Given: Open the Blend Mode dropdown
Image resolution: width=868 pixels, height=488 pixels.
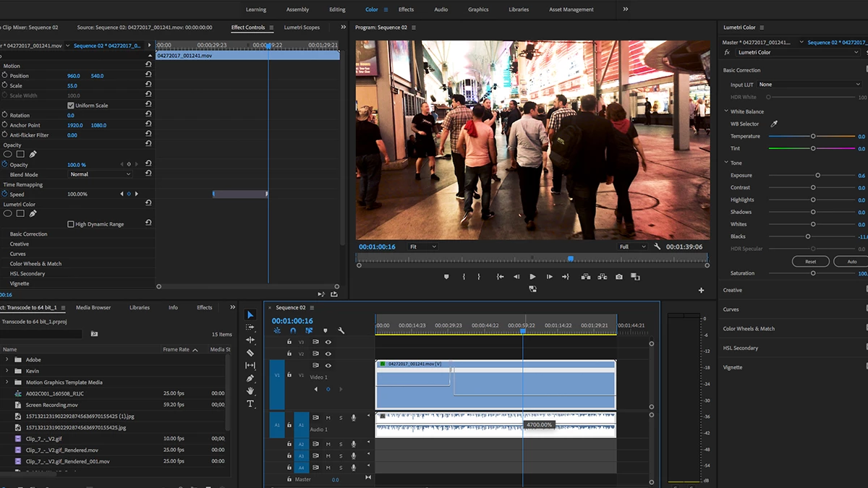Looking at the screenshot, I should 100,174.
